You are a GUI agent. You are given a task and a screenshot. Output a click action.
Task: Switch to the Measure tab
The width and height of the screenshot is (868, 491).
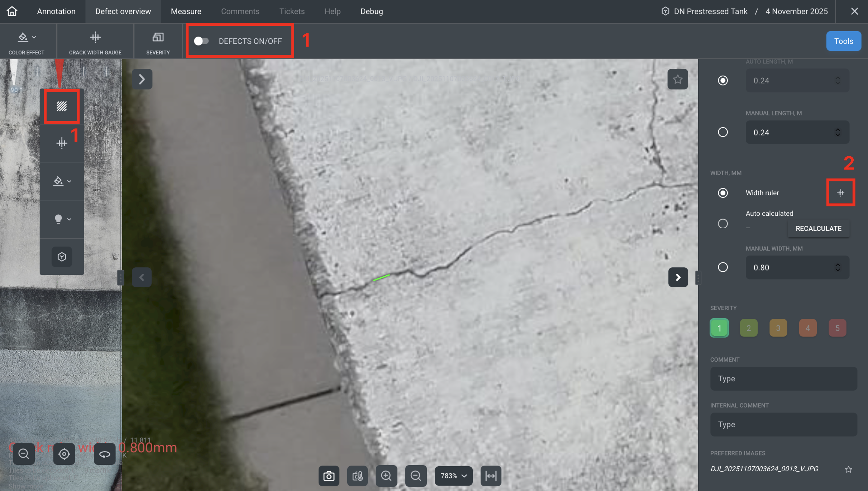[x=186, y=11]
